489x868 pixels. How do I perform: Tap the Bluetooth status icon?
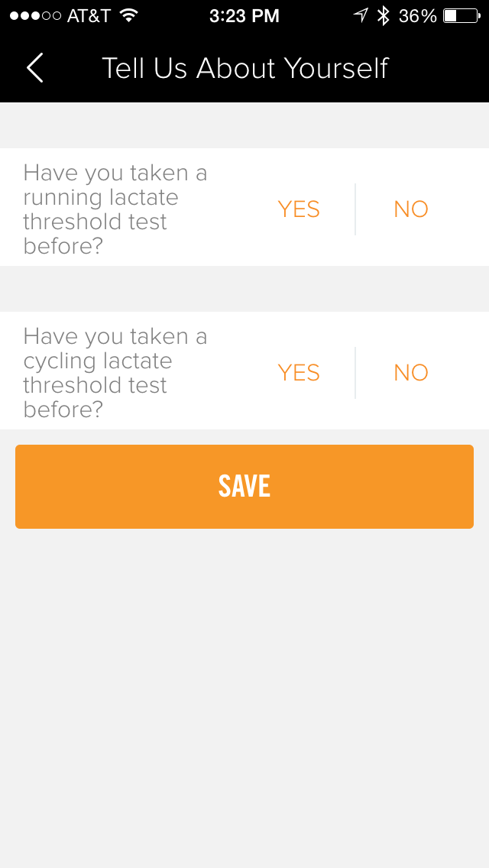tap(384, 15)
